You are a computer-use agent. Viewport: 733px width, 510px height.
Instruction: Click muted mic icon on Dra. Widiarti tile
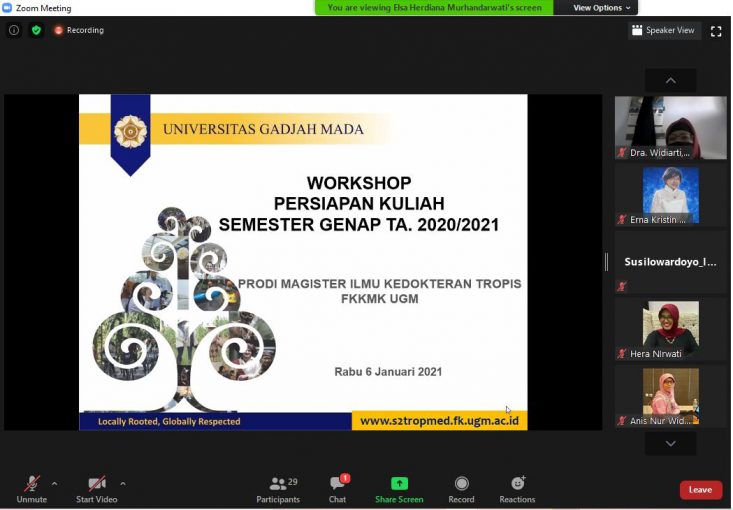621,152
